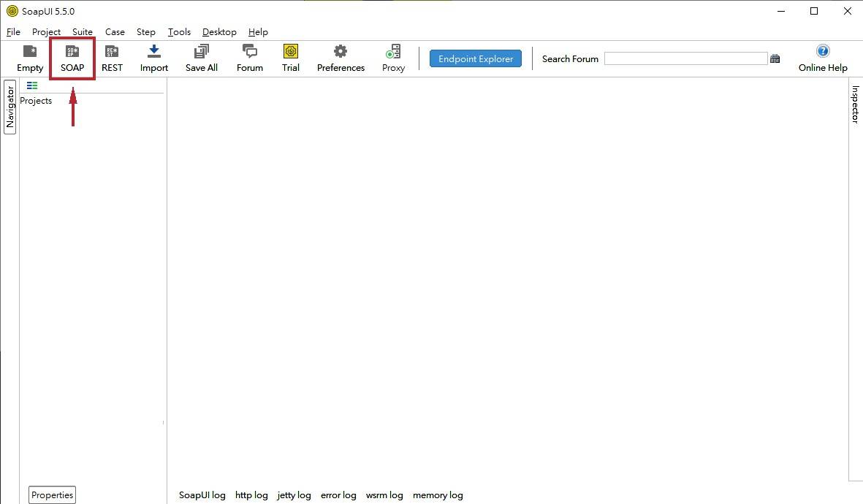This screenshot has height=504, width=863.
Task: Create a new SOAP project
Action: coord(72,58)
